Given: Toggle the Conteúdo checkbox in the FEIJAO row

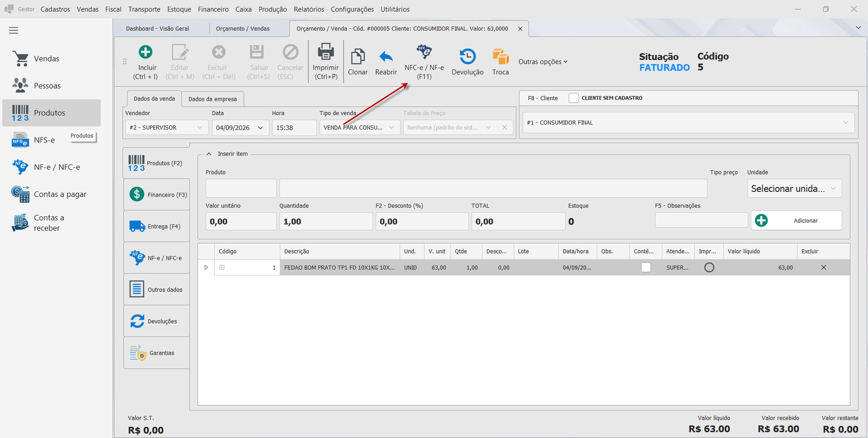Looking at the screenshot, I should (646, 267).
